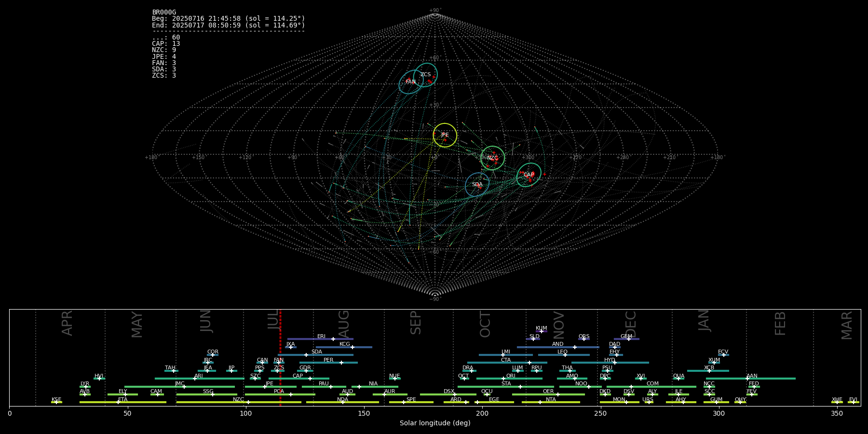Image resolution: width=868 pixels, height=434 pixels.
Task: Click the FAN radiant circle on sky map
Action: [x=411, y=82]
